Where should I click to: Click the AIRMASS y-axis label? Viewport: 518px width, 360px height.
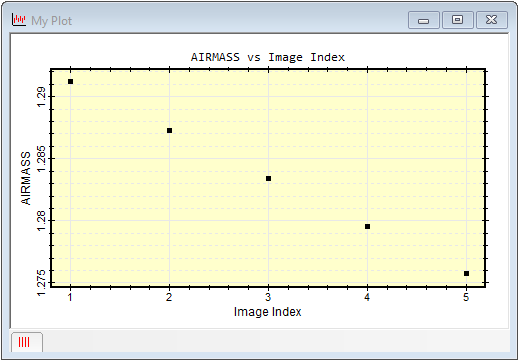26,178
